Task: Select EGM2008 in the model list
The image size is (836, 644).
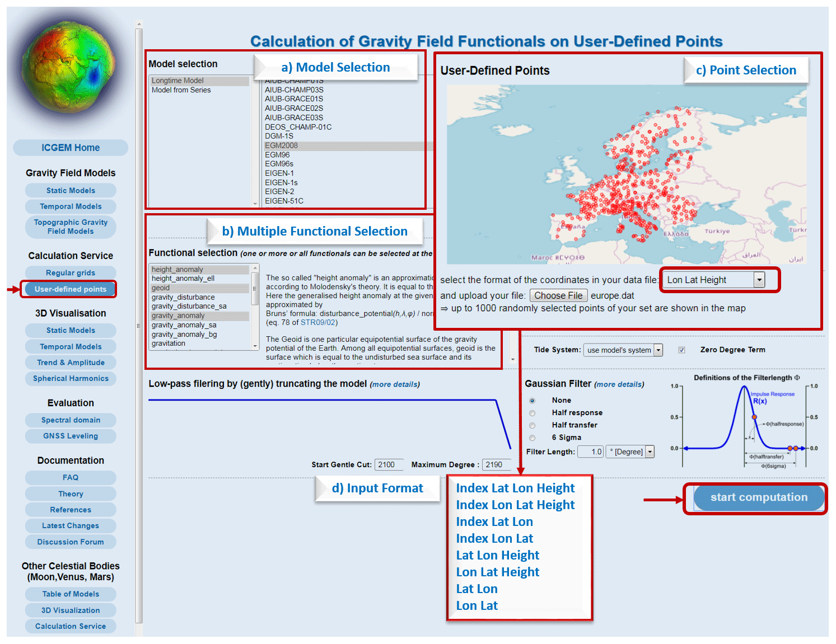Action: [x=282, y=145]
